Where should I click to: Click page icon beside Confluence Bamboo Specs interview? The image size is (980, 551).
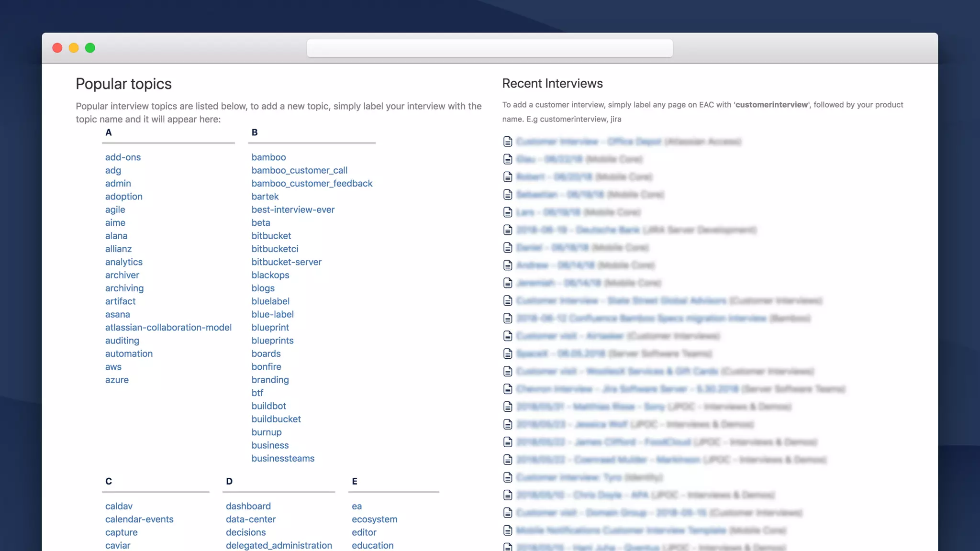point(508,319)
